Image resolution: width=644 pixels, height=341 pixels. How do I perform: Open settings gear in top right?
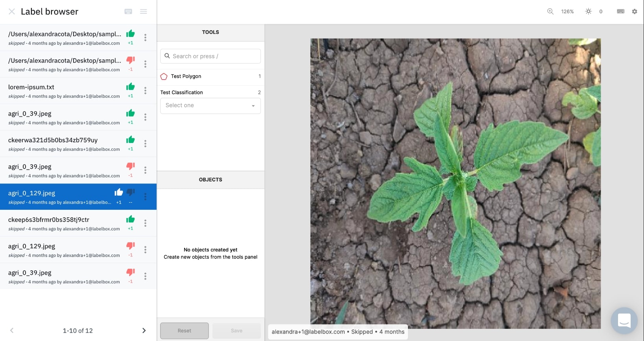point(635,11)
